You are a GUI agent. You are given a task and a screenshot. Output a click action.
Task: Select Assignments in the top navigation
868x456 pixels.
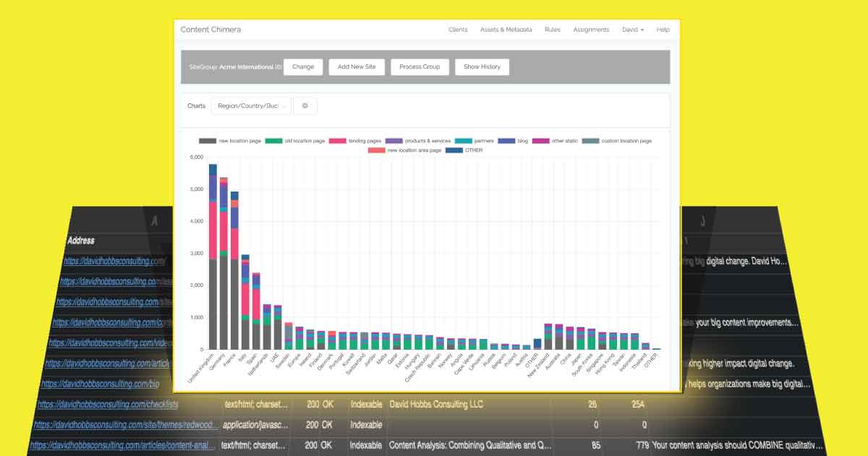pyautogui.click(x=591, y=30)
